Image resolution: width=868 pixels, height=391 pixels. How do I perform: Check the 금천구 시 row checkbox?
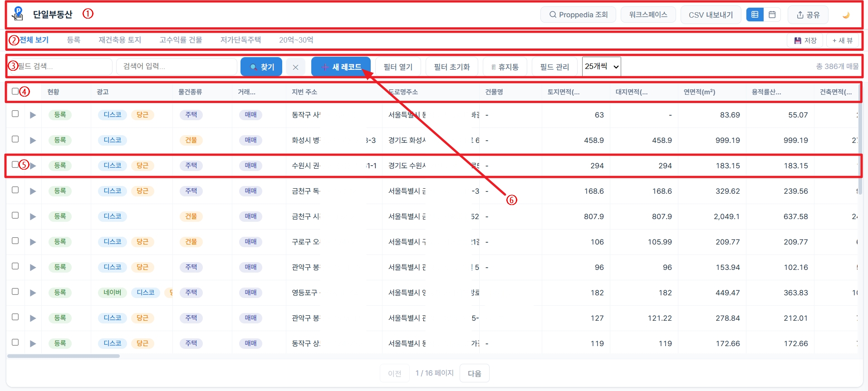click(15, 215)
